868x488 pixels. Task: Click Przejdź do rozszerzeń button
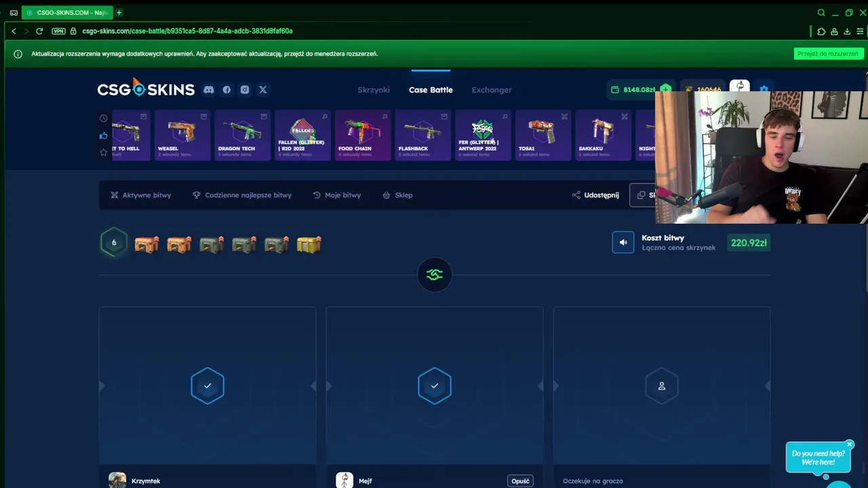coord(828,54)
